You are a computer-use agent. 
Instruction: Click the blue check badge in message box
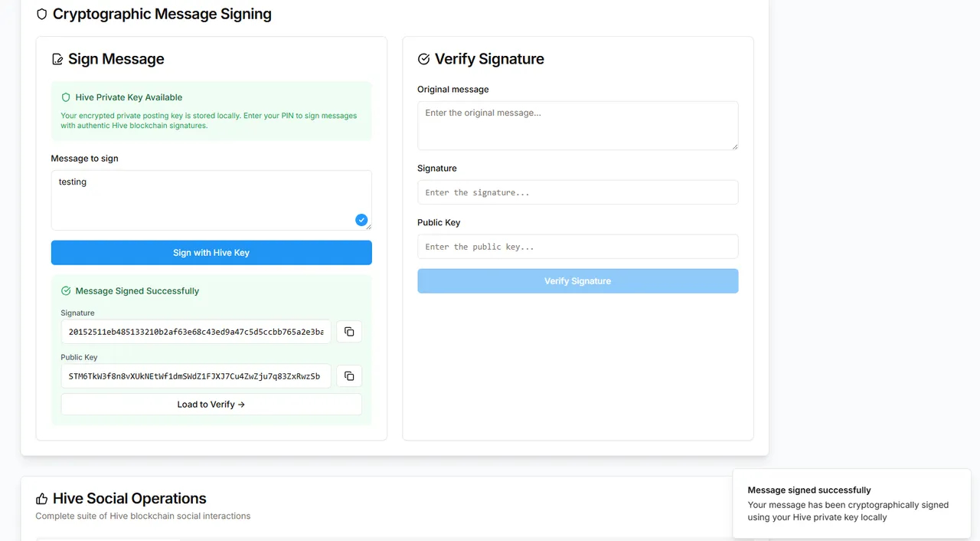361,220
